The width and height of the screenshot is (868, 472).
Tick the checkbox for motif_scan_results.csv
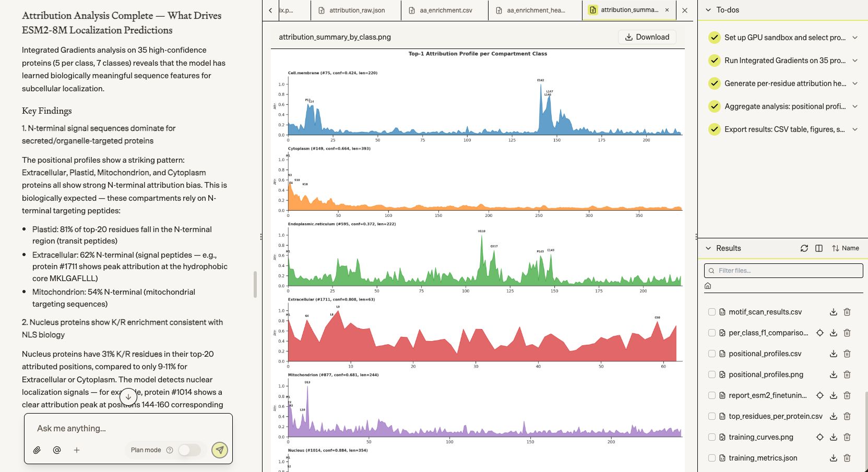pyautogui.click(x=712, y=312)
